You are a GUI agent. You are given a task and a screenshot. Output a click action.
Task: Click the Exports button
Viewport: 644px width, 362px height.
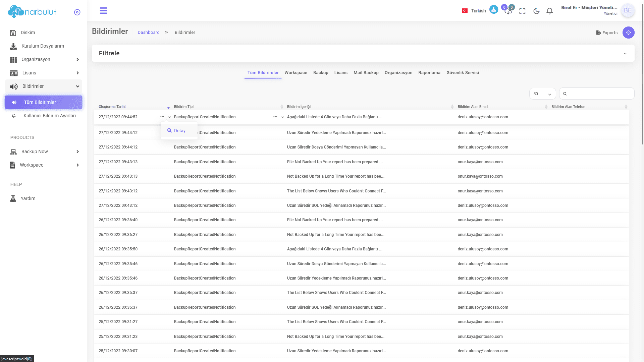tap(607, 33)
